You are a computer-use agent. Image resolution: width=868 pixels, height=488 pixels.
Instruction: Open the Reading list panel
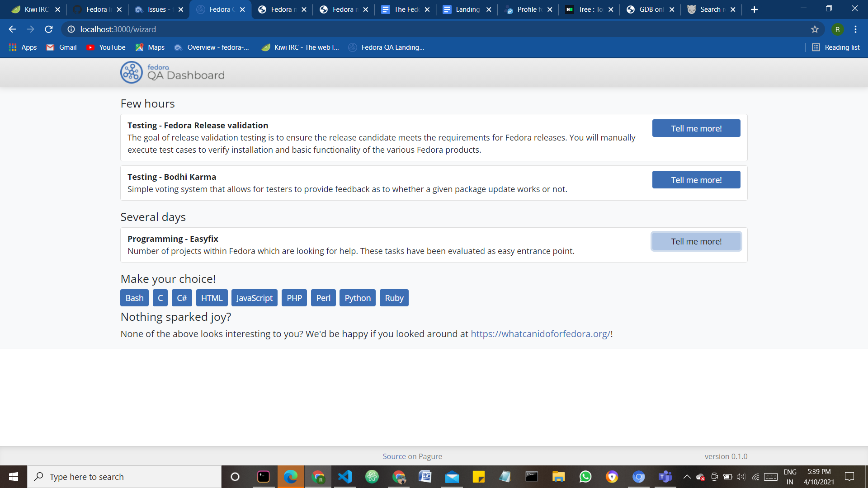[835, 47]
